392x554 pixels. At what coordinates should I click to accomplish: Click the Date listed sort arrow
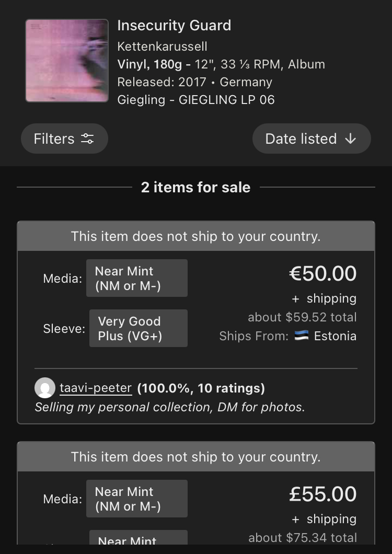point(350,139)
